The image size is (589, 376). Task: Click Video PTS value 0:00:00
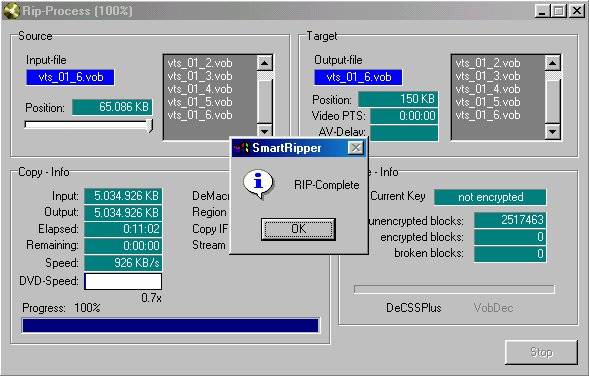(404, 116)
